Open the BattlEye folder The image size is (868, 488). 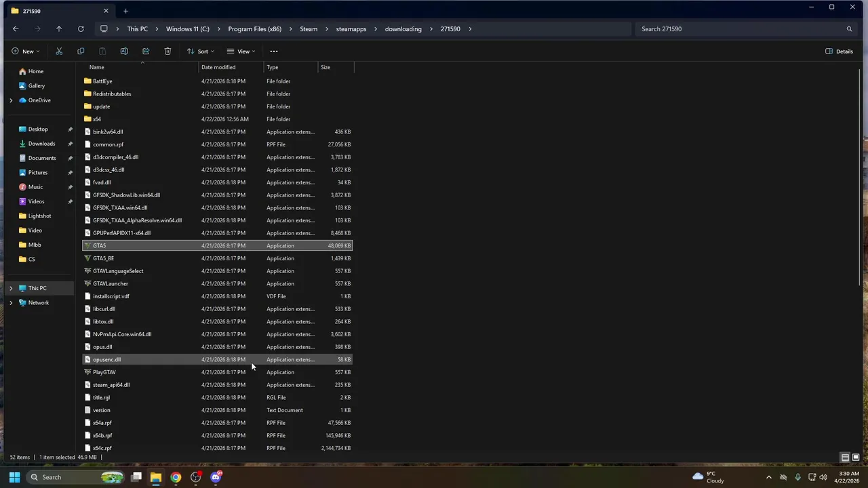(x=217, y=81)
